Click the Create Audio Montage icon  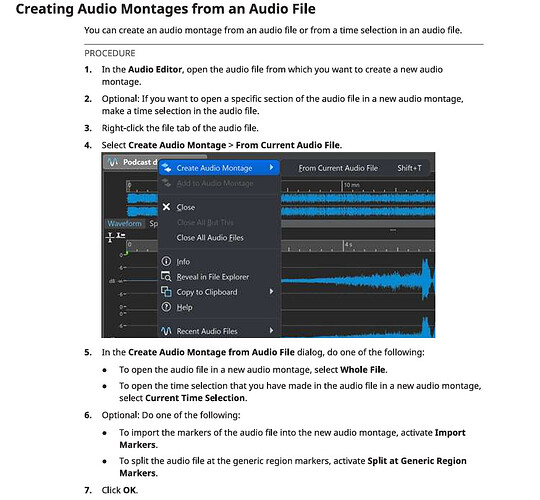167,168
